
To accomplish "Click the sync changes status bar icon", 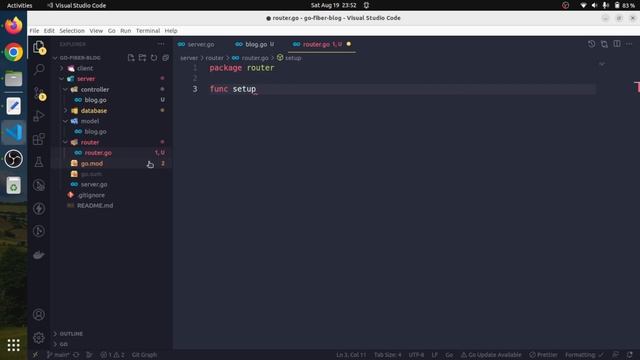I will click(76, 355).
